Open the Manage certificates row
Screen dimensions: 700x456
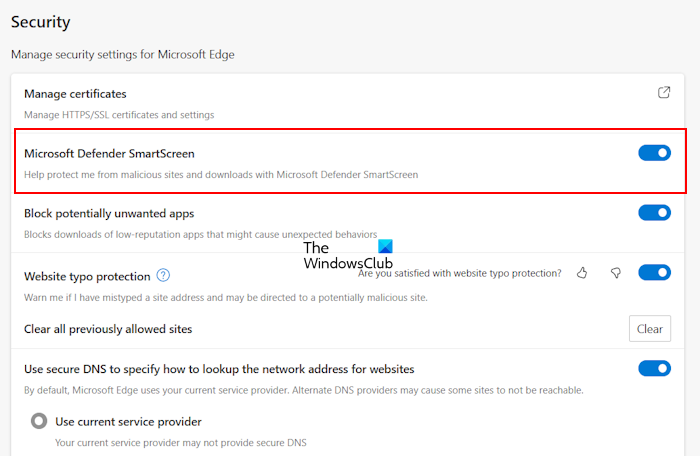coord(347,103)
